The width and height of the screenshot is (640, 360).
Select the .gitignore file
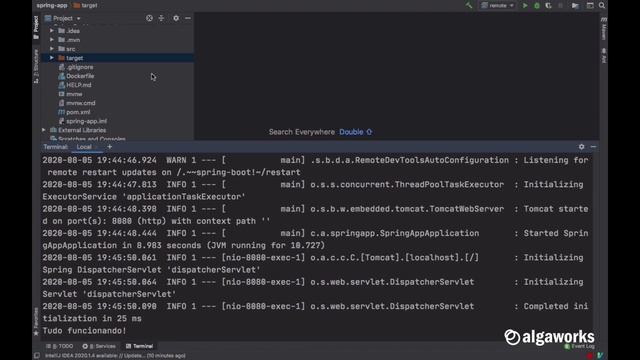pos(76,67)
